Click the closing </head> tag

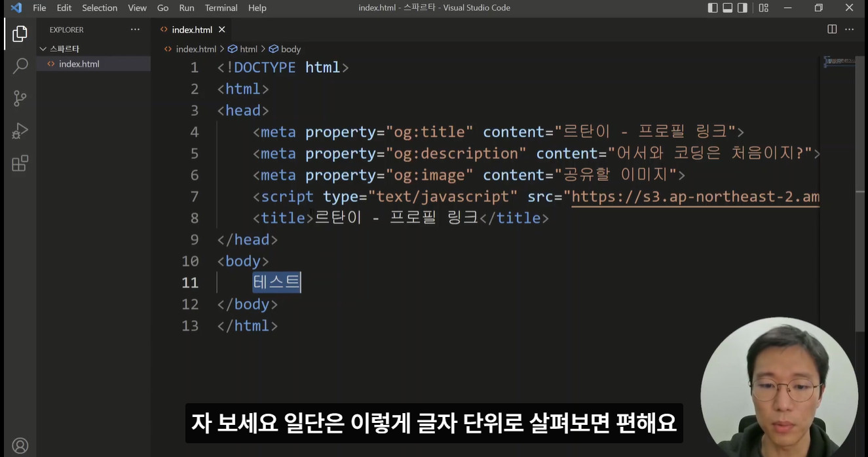pos(248,239)
